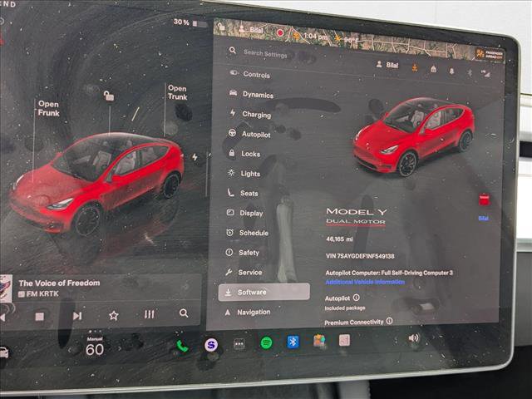This screenshot has width=532, height=399.
Task: Increase temperature with right arrow by 60
Action: point(120,348)
